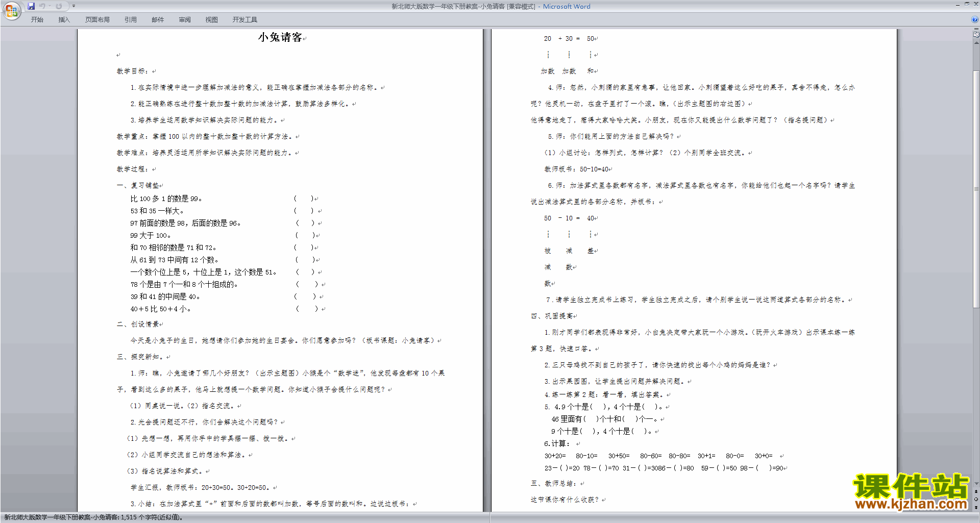This screenshot has height=523, width=980.
Task: Redo the last action
Action: coord(59,6)
